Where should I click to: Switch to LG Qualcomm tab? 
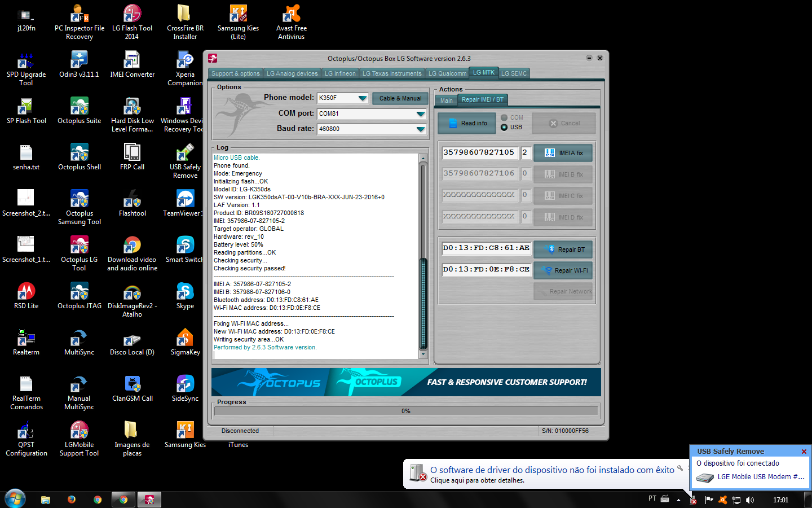tap(447, 73)
